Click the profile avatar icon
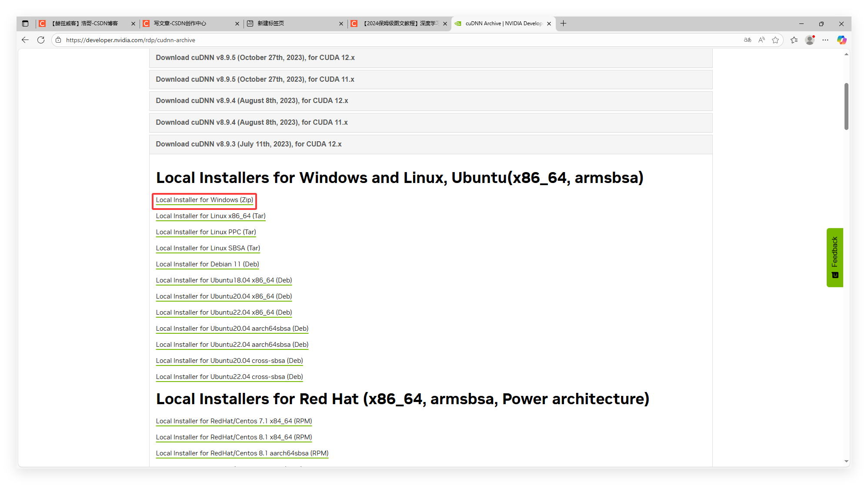 (x=810, y=40)
